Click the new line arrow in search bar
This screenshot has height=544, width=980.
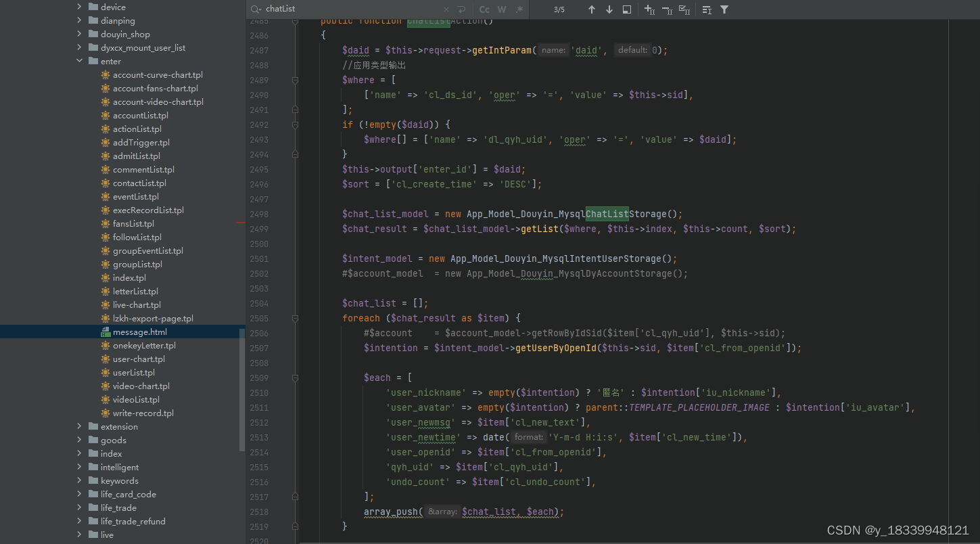(x=461, y=9)
